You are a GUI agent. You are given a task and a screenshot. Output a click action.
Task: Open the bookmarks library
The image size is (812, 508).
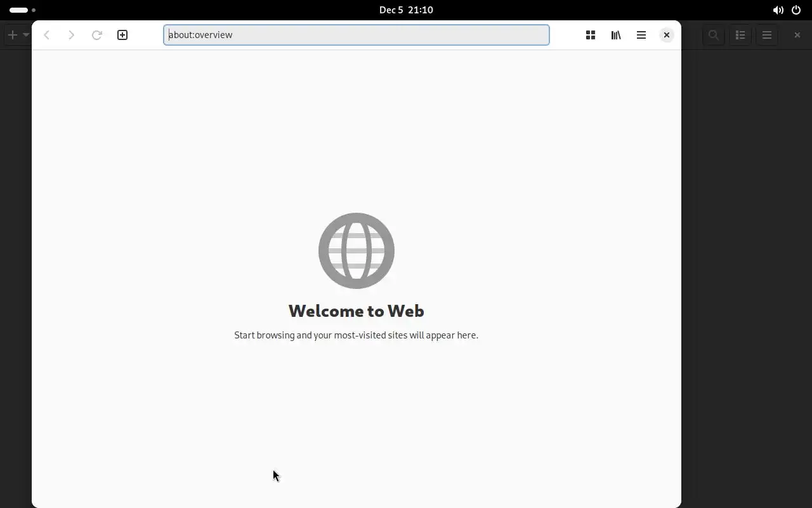pyautogui.click(x=616, y=35)
